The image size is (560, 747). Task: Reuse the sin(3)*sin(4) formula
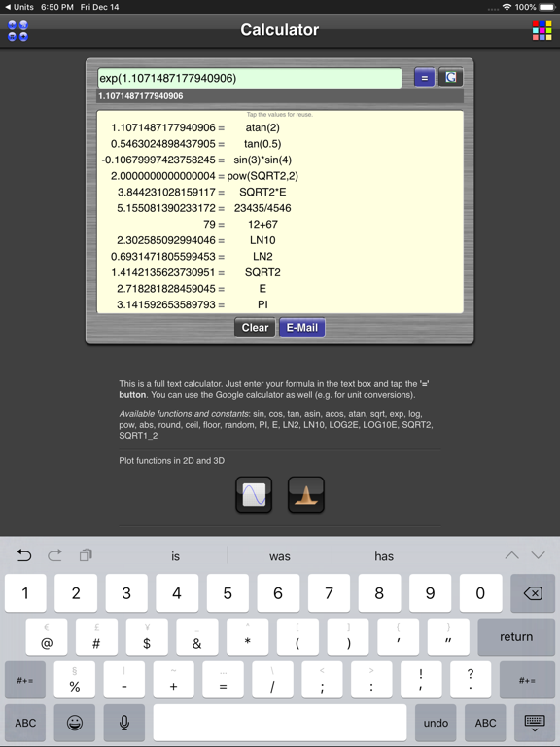point(262,160)
